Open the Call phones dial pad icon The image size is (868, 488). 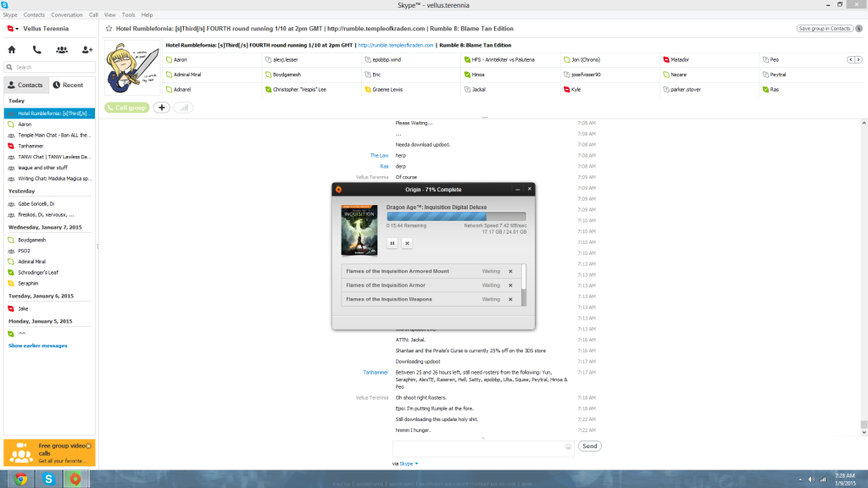[36, 50]
